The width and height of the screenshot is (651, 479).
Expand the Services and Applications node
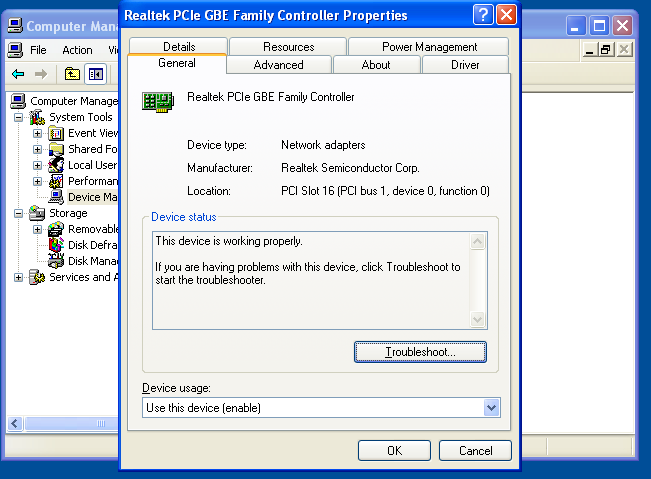[18, 277]
